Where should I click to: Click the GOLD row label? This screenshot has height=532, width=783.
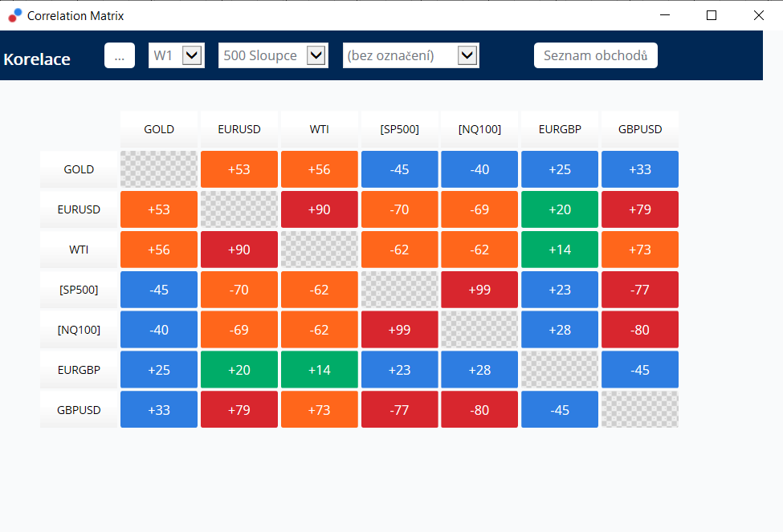[x=79, y=169]
